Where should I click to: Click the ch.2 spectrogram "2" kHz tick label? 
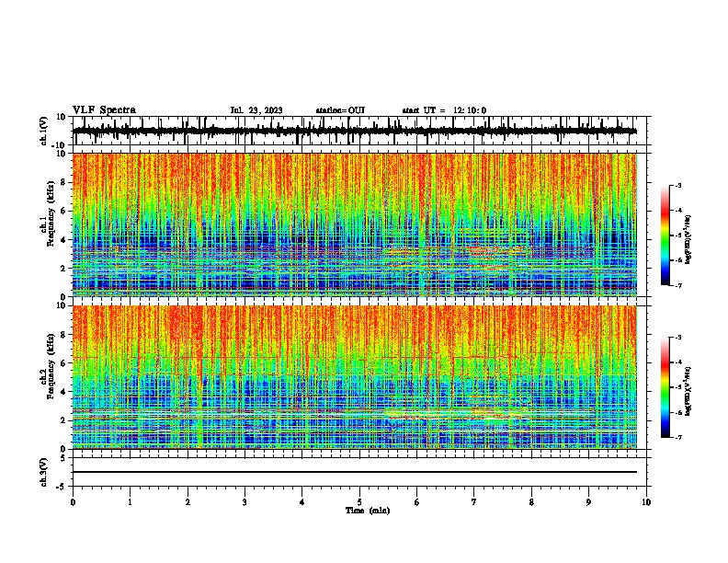[x=63, y=420]
